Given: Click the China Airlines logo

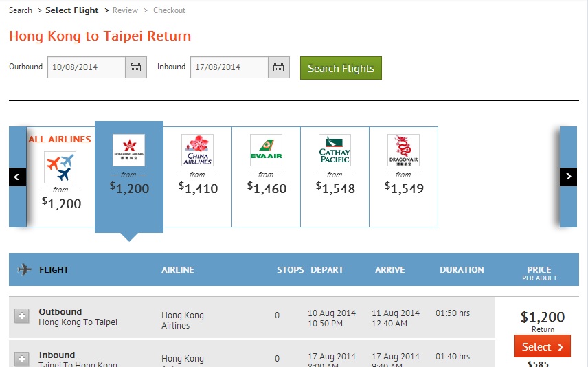Looking at the screenshot, I should tap(197, 150).
